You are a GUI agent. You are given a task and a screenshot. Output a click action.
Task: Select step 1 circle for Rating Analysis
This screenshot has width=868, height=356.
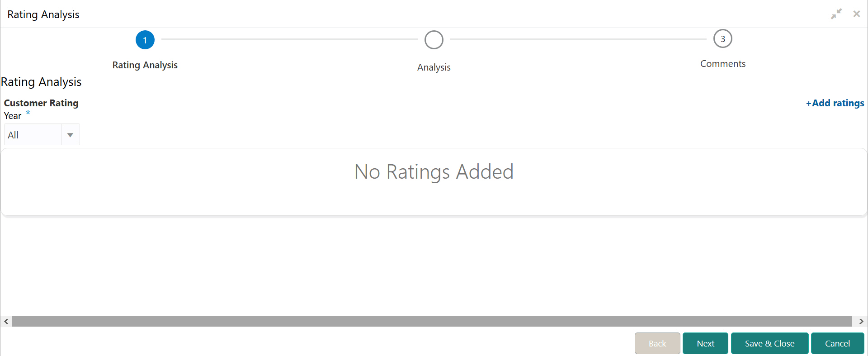[145, 40]
